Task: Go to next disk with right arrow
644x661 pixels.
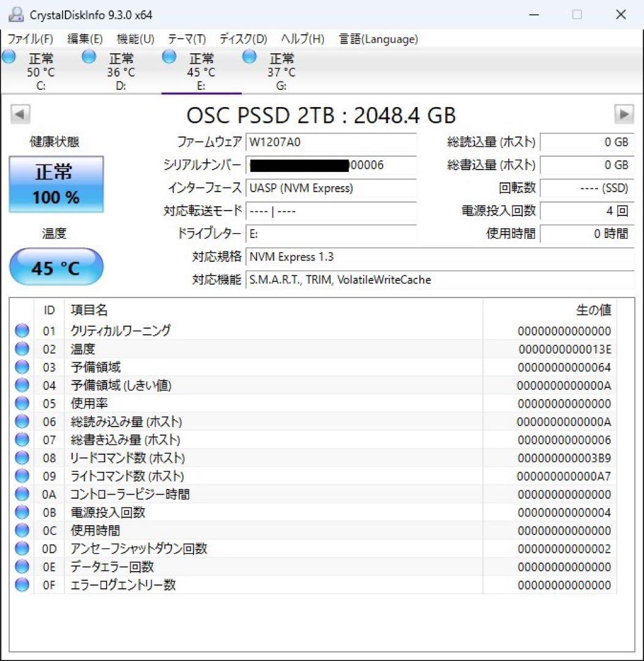Action: 624,114
